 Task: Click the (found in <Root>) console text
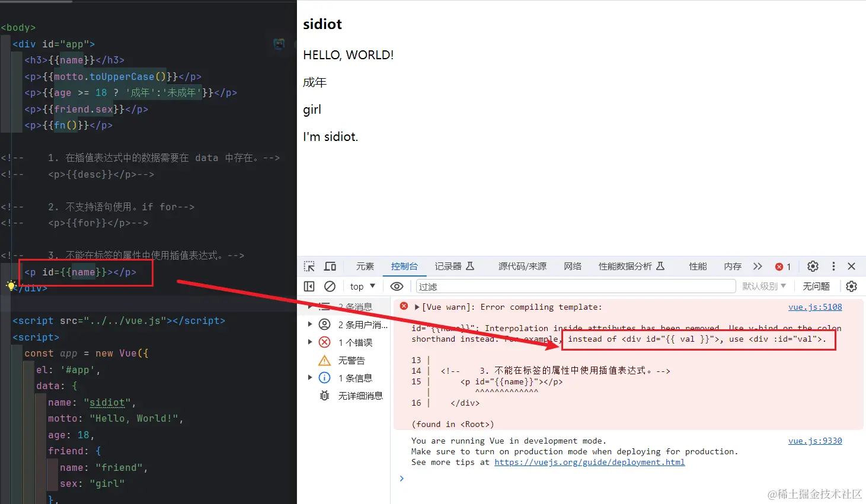click(452, 424)
